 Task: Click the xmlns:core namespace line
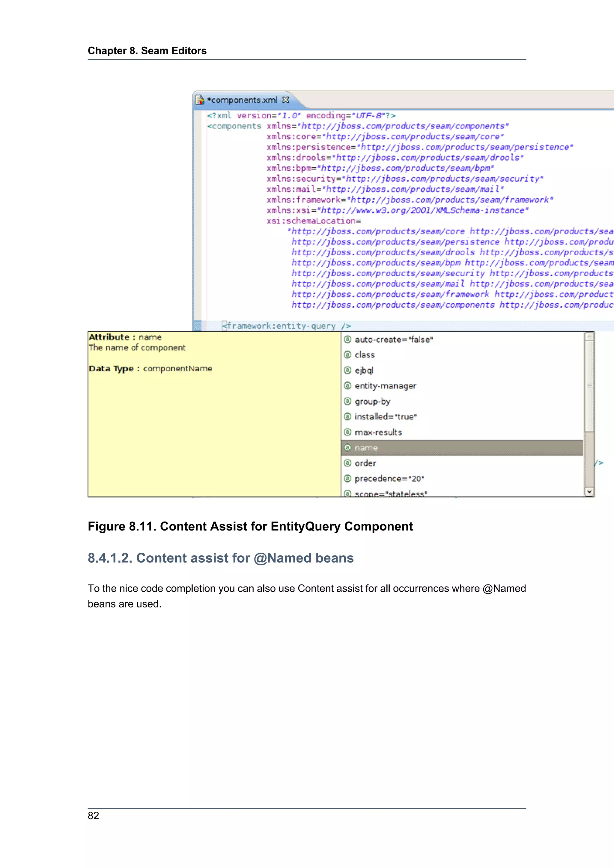(x=385, y=137)
